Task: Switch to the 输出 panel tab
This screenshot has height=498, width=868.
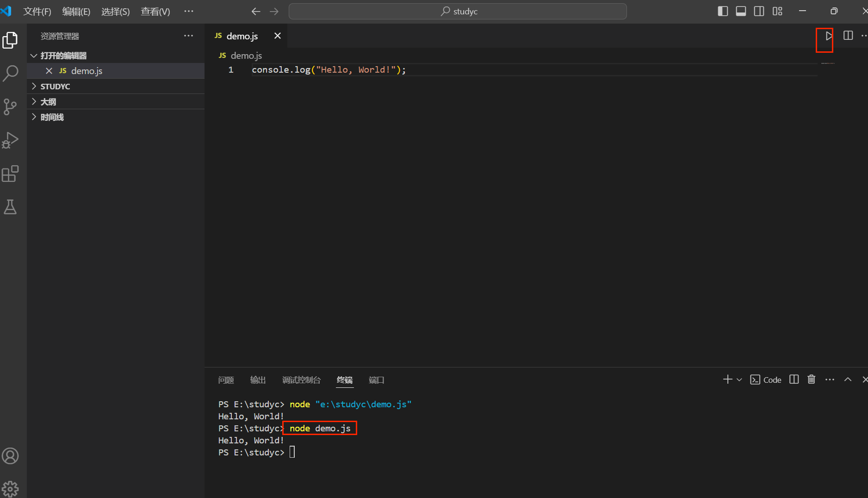Action: click(x=258, y=380)
